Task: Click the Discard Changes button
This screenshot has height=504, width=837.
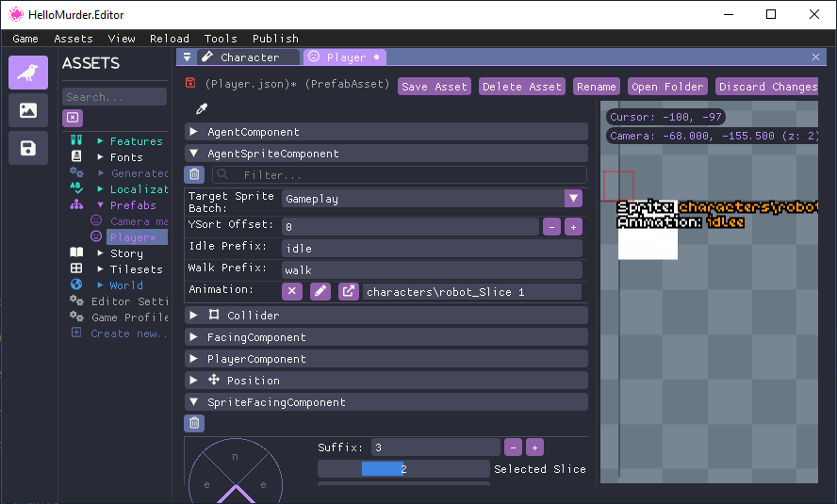Action: point(767,87)
